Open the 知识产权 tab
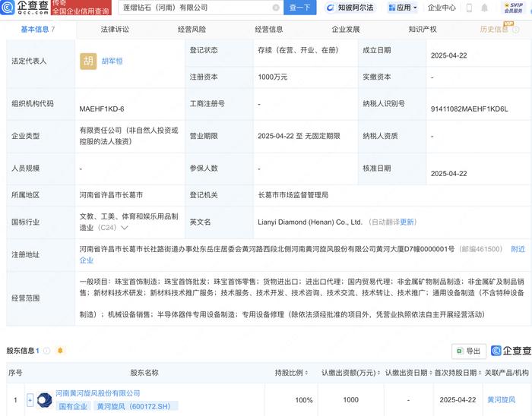The height and width of the screenshot is (416, 532). [423, 30]
